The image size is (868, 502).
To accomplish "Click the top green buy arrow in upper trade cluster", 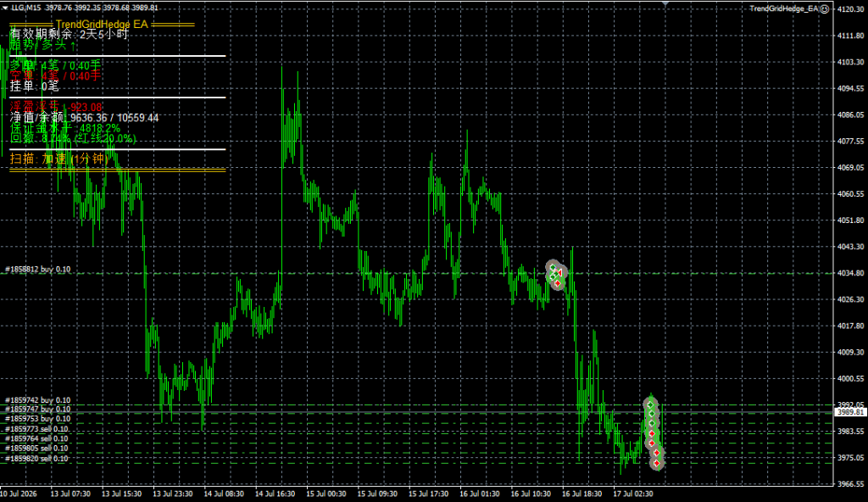I will pos(553,268).
